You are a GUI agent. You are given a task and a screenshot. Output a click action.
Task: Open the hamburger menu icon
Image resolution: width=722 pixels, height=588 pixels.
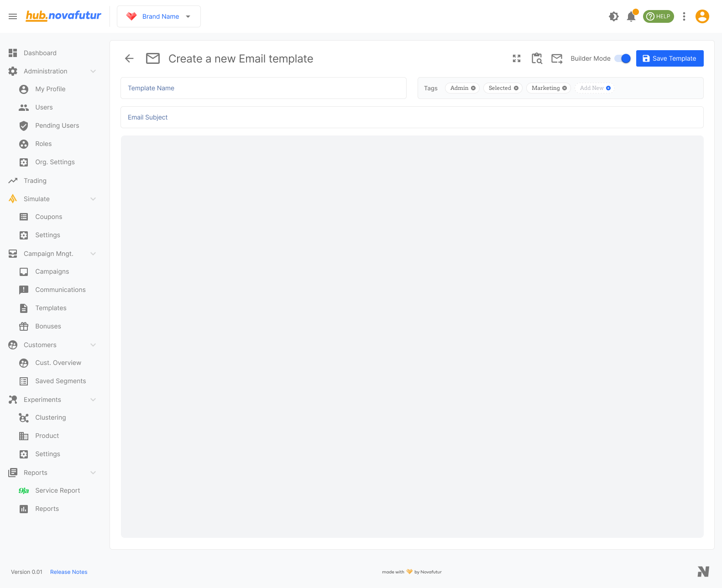13,16
